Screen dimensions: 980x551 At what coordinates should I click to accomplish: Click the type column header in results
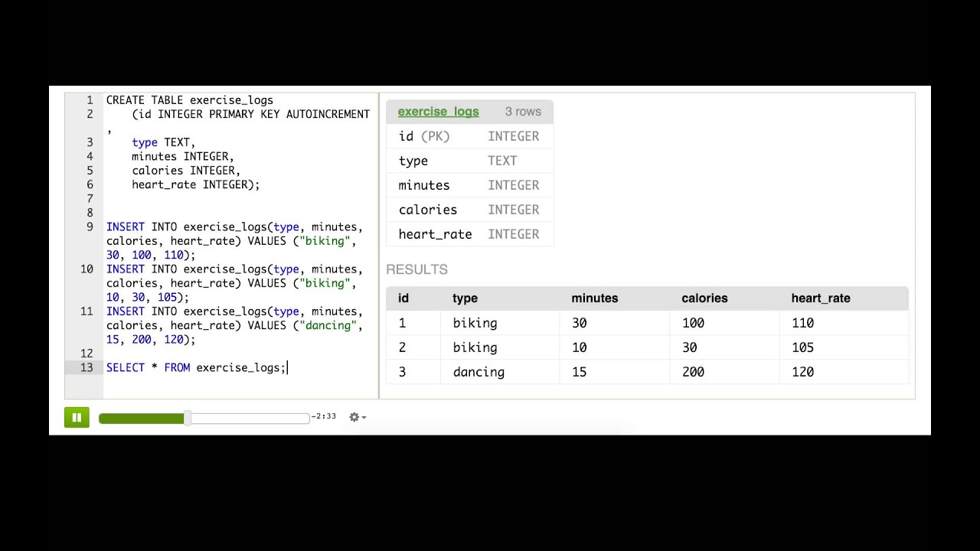465,298
